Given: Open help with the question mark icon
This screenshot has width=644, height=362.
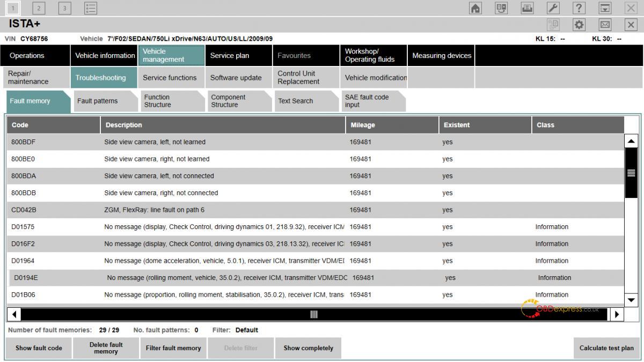Looking at the screenshot, I should [579, 8].
